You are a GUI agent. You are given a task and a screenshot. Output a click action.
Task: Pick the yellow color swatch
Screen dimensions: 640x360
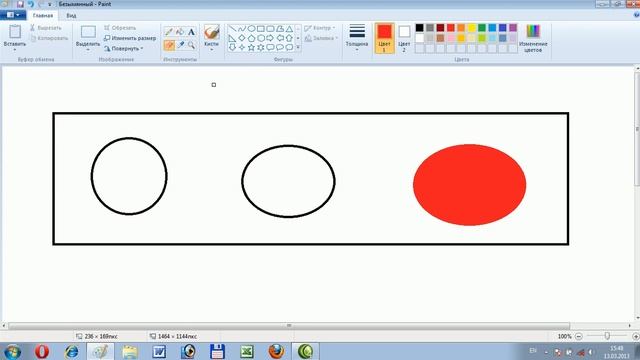[471, 28]
